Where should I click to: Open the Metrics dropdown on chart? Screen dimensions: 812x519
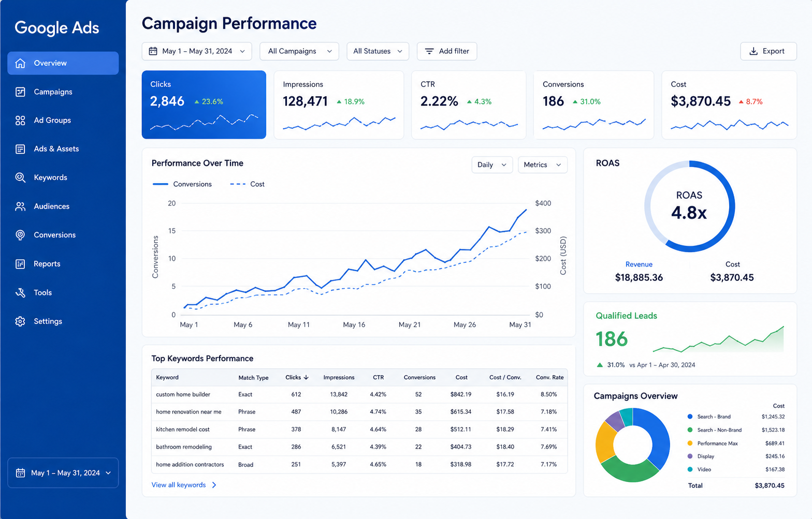543,165
